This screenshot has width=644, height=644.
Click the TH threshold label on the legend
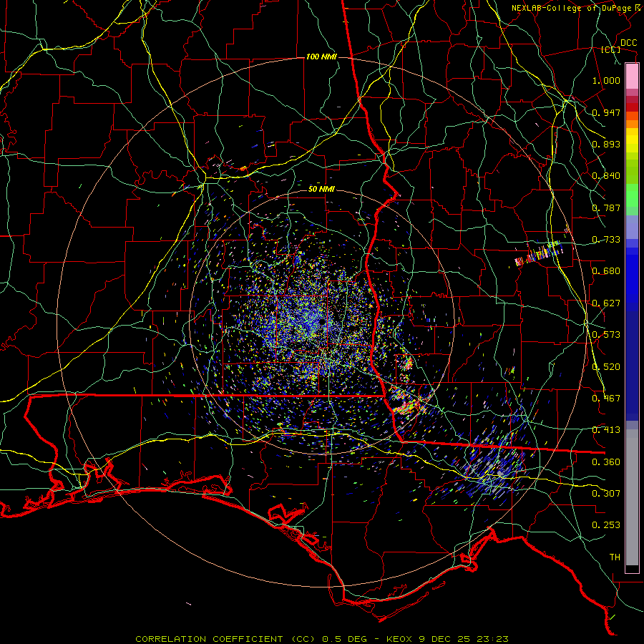(x=615, y=557)
